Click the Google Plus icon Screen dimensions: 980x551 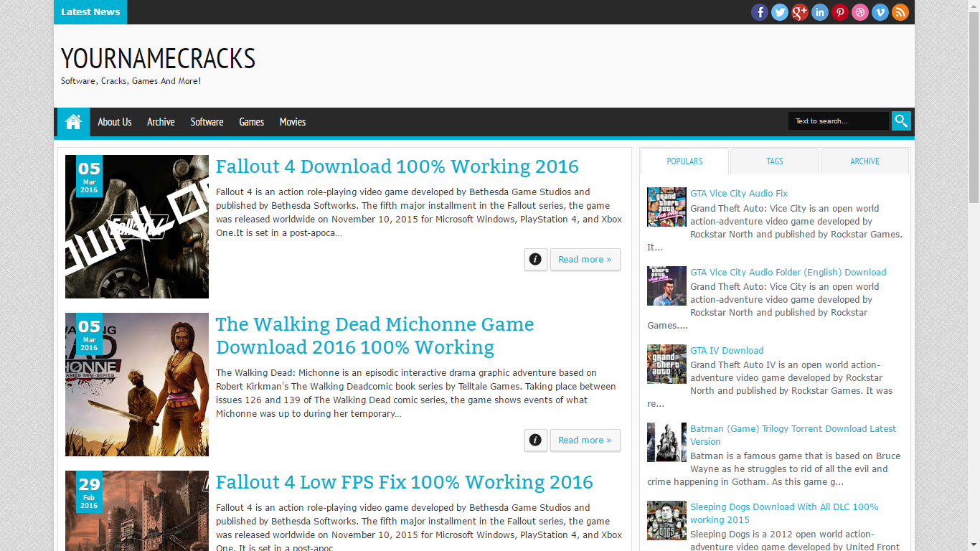(800, 12)
